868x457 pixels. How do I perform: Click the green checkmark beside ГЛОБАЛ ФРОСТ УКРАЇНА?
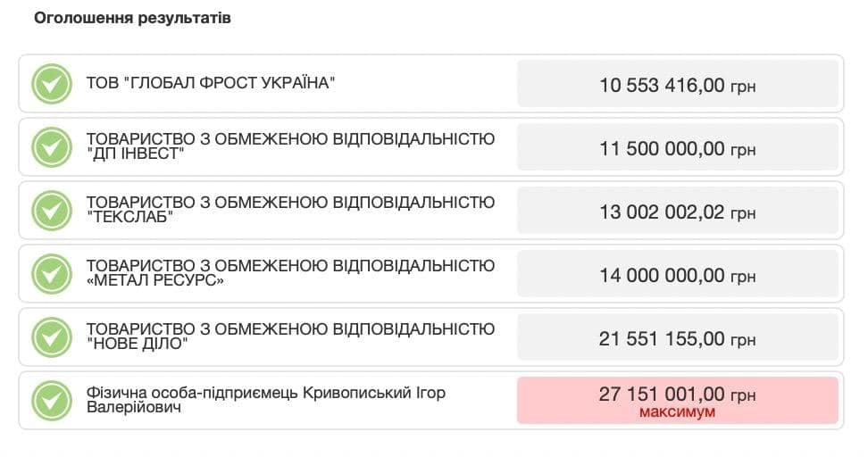click(x=52, y=84)
